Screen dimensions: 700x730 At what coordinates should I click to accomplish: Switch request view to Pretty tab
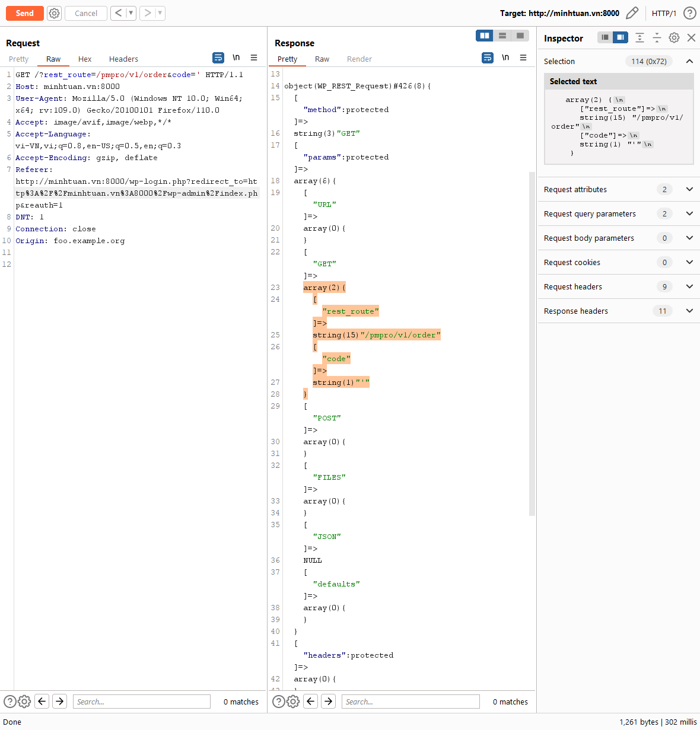pos(19,59)
